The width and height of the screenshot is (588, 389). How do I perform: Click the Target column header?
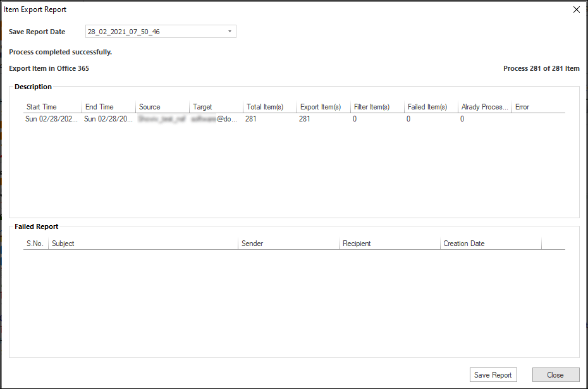(216, 107)
